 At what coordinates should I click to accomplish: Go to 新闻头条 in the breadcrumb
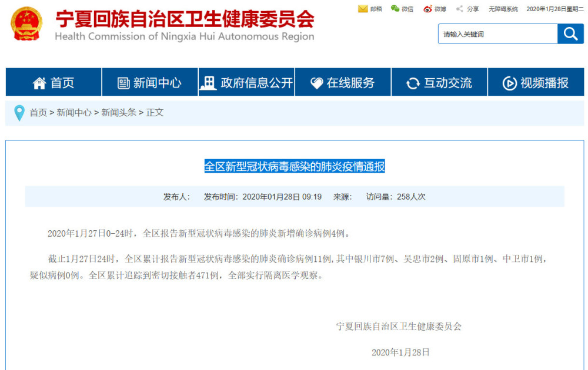[119, 112]
